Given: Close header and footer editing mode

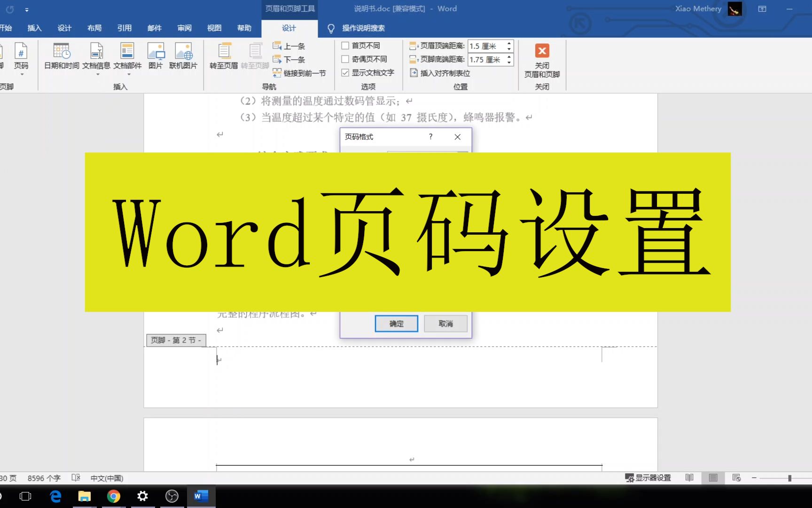Looking at the screenshot, I should (541, 60).
